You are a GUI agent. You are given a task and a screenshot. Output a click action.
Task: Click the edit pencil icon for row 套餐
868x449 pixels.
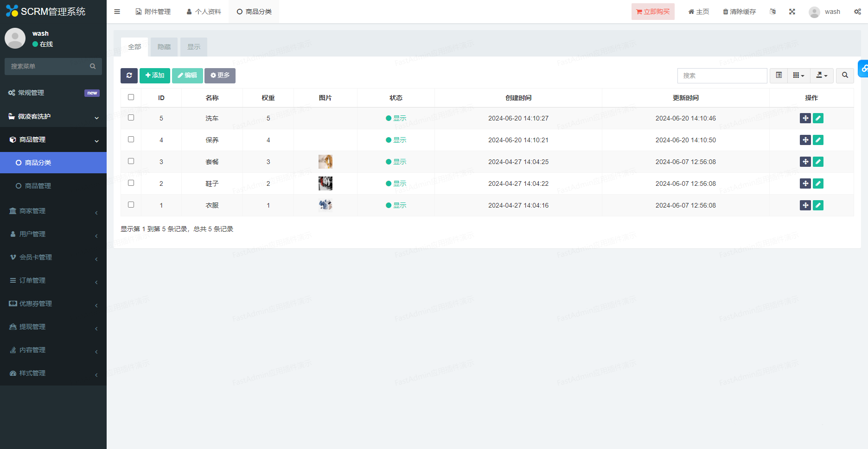click(818, 162)
